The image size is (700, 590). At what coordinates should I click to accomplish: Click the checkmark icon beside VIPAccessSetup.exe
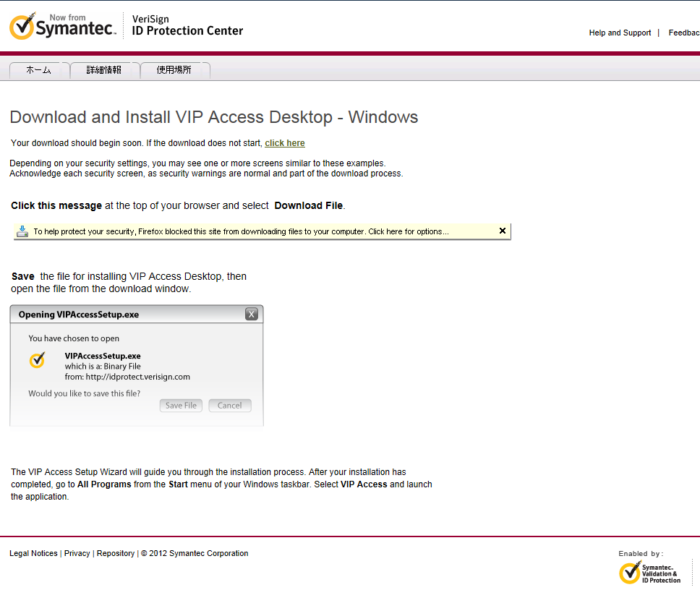click(38, 360)
